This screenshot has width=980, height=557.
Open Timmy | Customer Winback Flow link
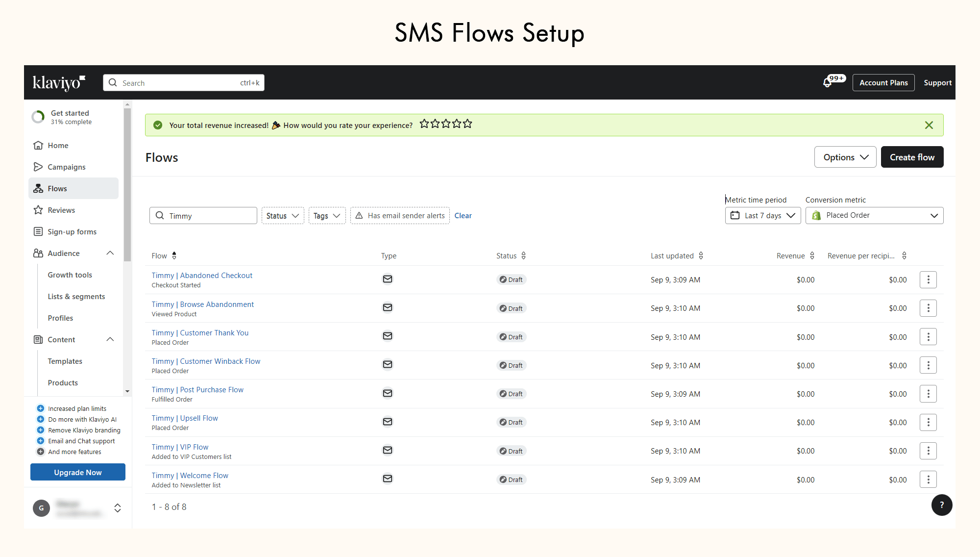coord(206,361)
